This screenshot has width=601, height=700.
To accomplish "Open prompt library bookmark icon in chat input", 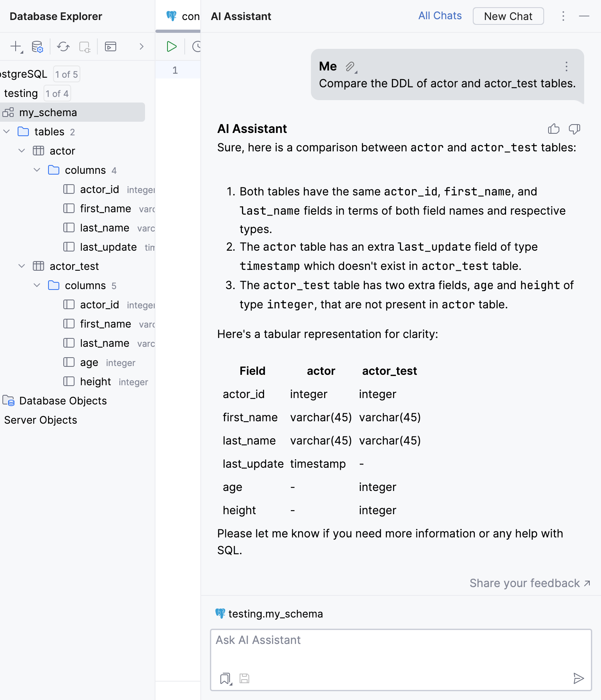I will click(x=225, y=678).
